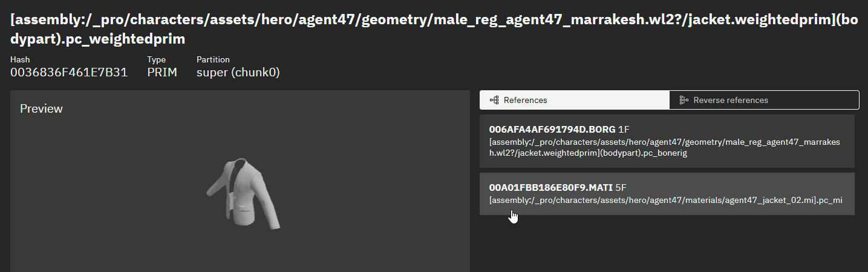Click the 1F flag beside BORG hash

click(625, 130)
